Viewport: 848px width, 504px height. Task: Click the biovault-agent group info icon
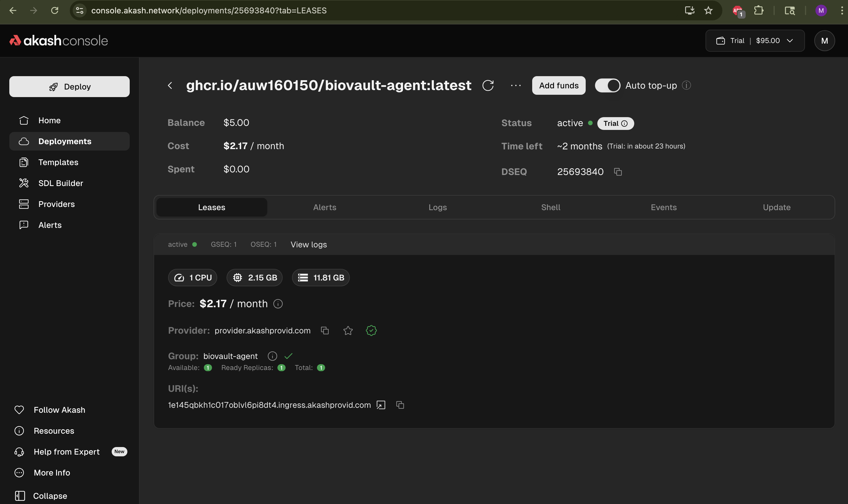click(272, 356)
